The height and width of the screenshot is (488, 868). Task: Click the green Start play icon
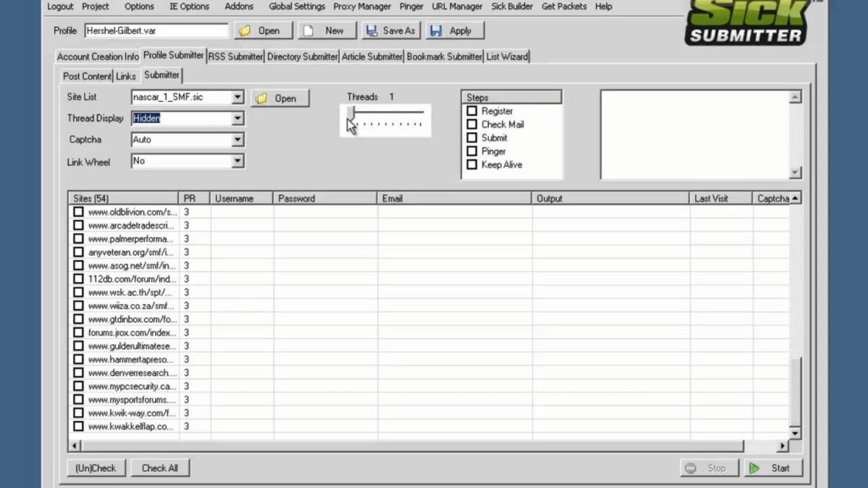click(754, 468)
